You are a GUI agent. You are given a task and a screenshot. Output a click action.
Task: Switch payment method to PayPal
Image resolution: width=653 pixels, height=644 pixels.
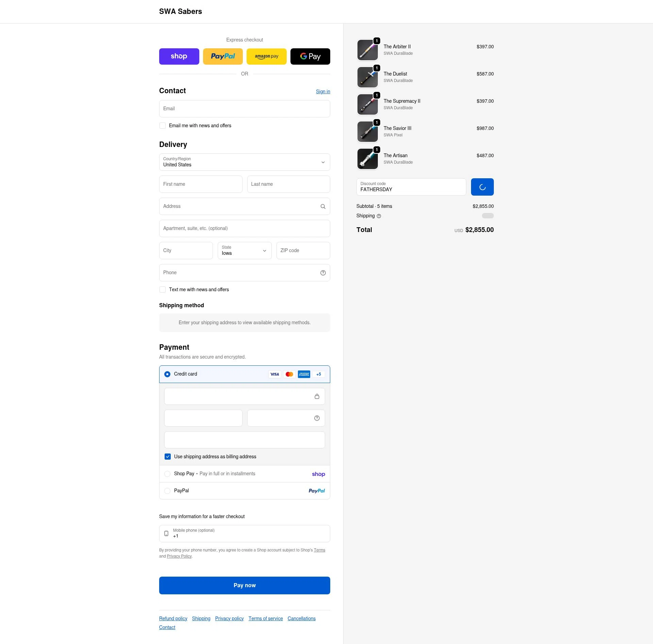(x=167, y=491)
